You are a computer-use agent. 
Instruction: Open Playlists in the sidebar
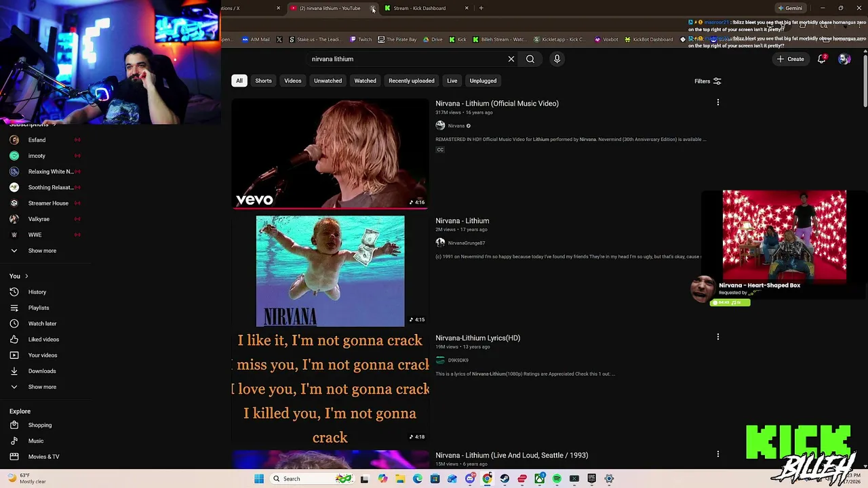[38, 308]
